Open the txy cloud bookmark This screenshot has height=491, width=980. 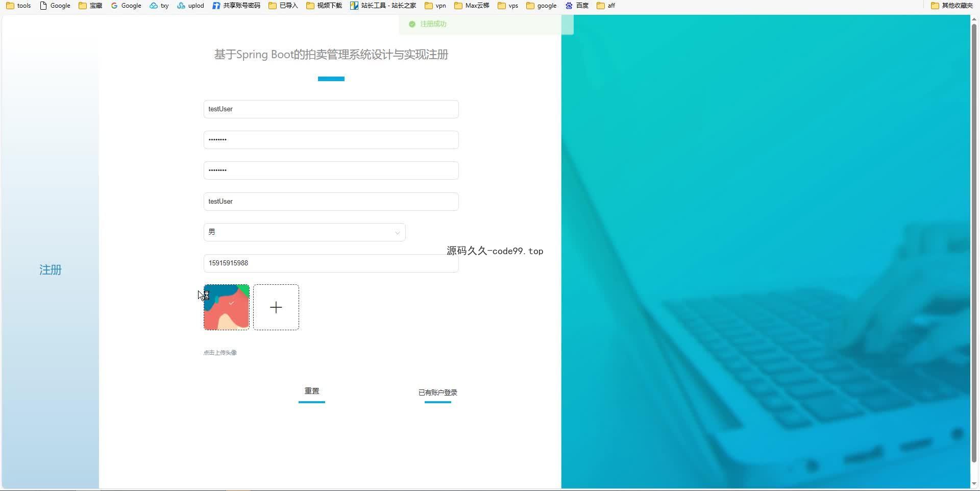[159, 6]
